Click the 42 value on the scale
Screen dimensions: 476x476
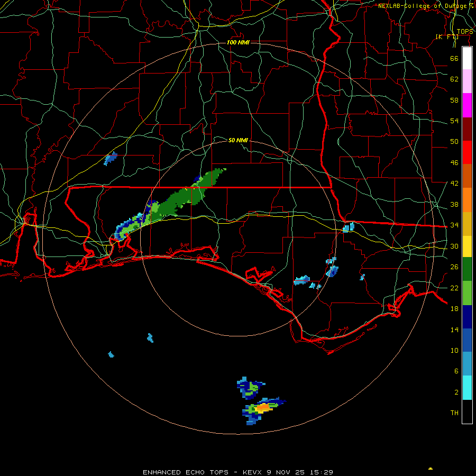[x=454, y=183]
